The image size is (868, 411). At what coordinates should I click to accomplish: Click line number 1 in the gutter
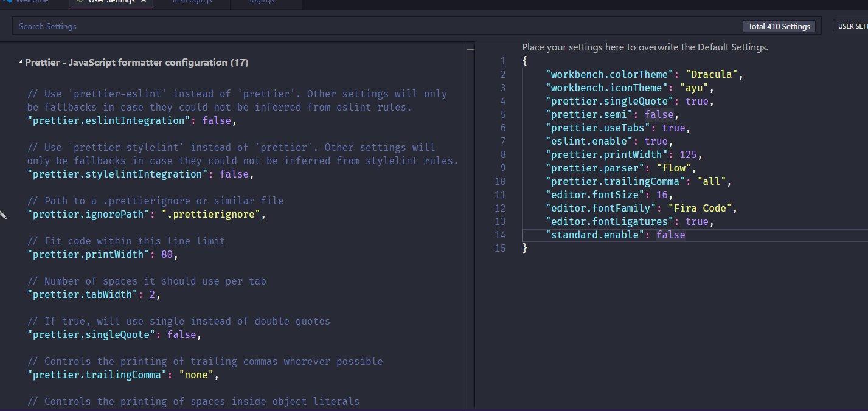coord(503,61)
